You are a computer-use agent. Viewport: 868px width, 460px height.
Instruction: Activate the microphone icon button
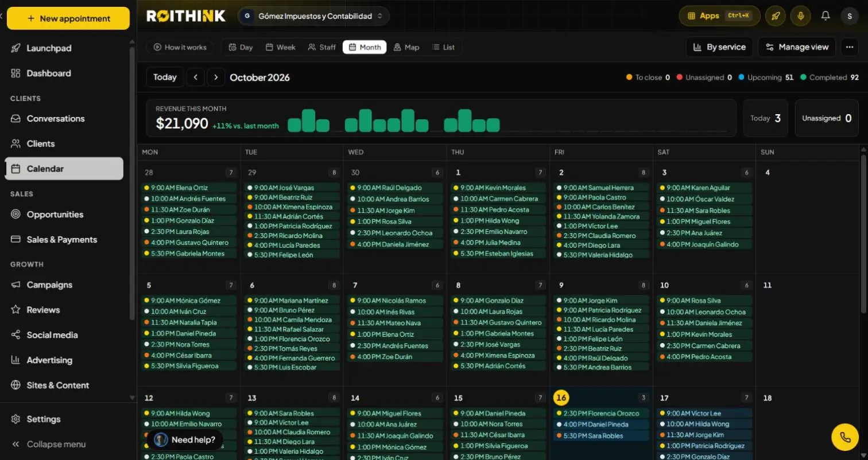pyautogui.click(x=800, y=16)
